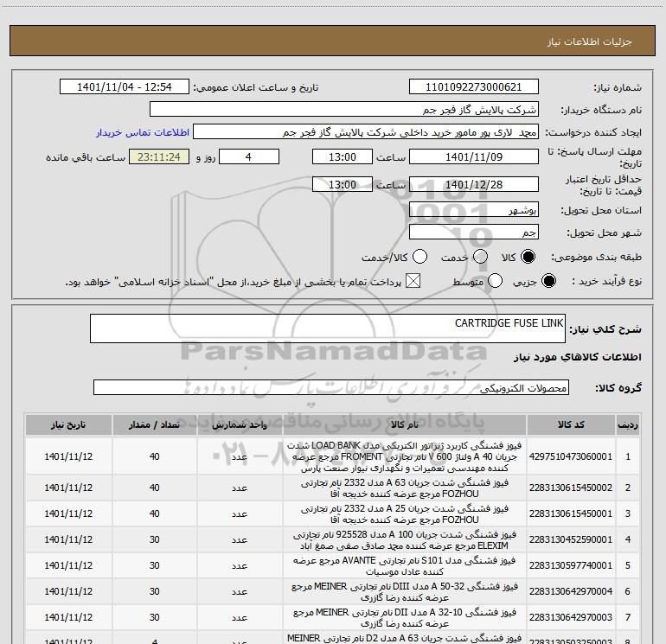Click the جزئیات اطلاعات نیاز page header
The width and height of the screenshot is (666, 644).
pyautogui.click(x=590, y=41)
